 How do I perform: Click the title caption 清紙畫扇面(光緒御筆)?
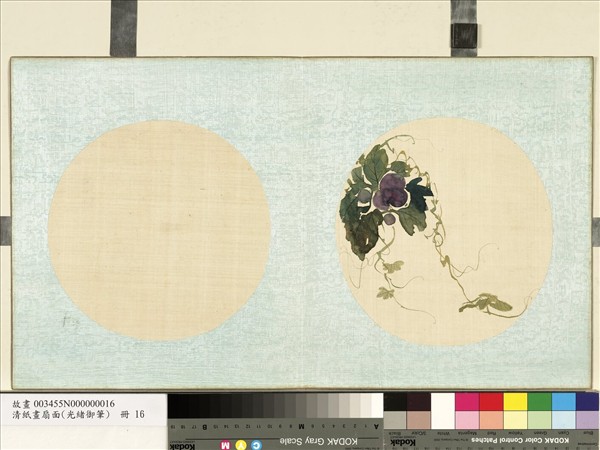(x=58, y=414)
